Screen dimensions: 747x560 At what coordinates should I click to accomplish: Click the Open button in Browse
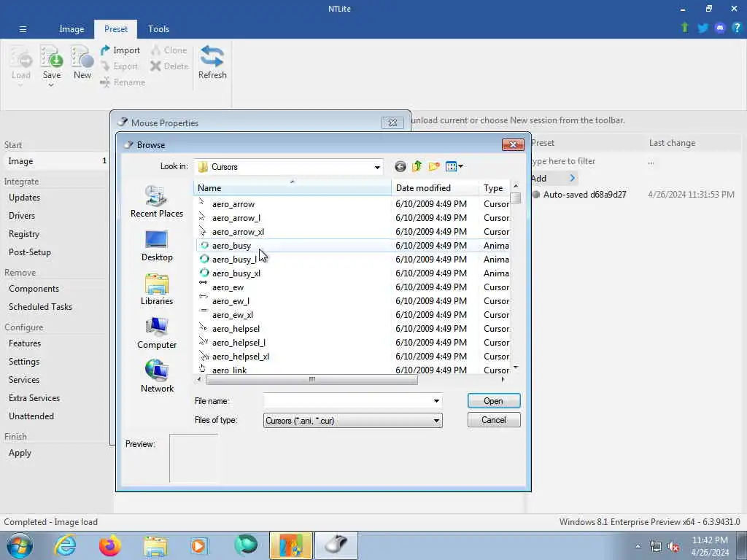coord(494,401)
